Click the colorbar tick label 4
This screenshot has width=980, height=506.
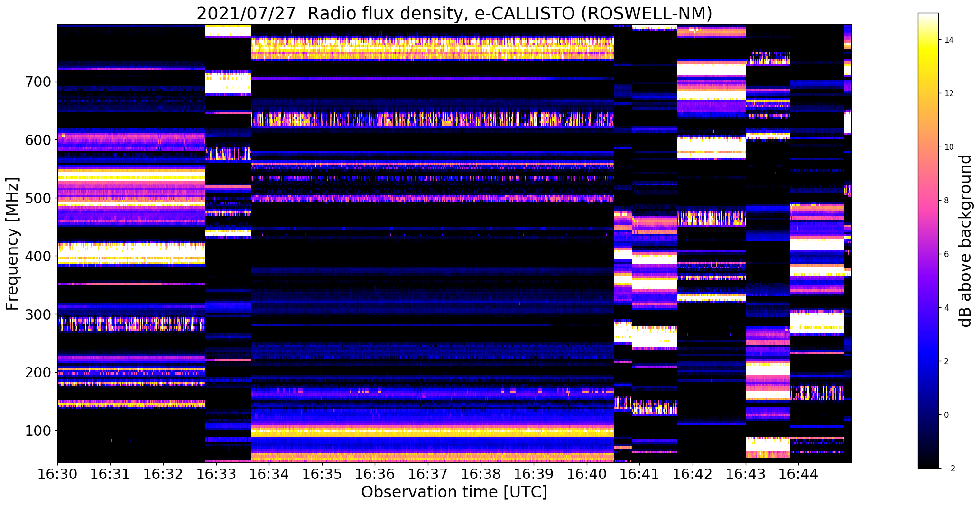946,308
